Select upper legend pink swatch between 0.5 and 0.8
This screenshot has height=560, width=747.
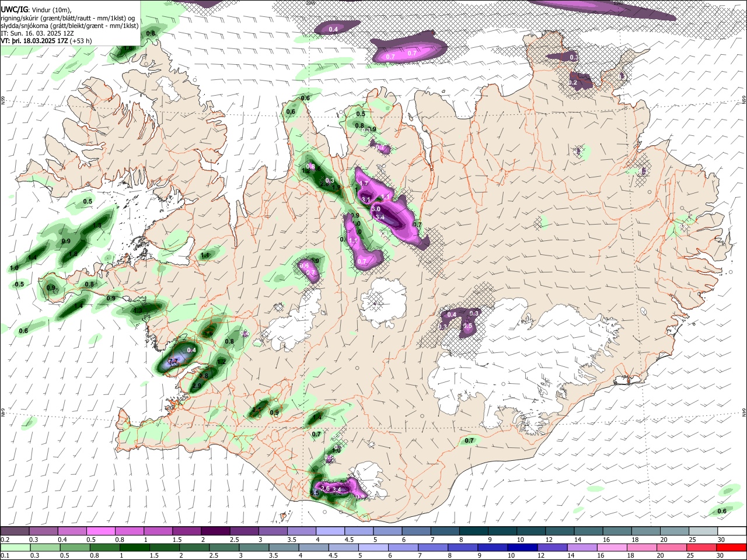[100, 531]
